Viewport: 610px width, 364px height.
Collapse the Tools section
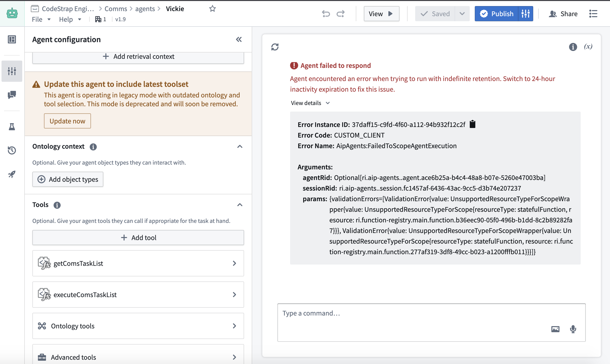[x=240, y=205]
